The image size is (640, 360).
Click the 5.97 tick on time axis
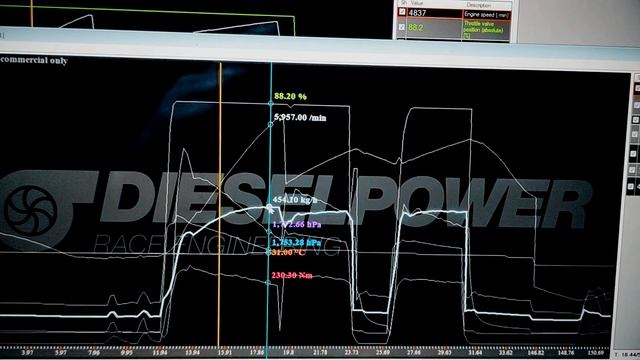tap(60, 352)
